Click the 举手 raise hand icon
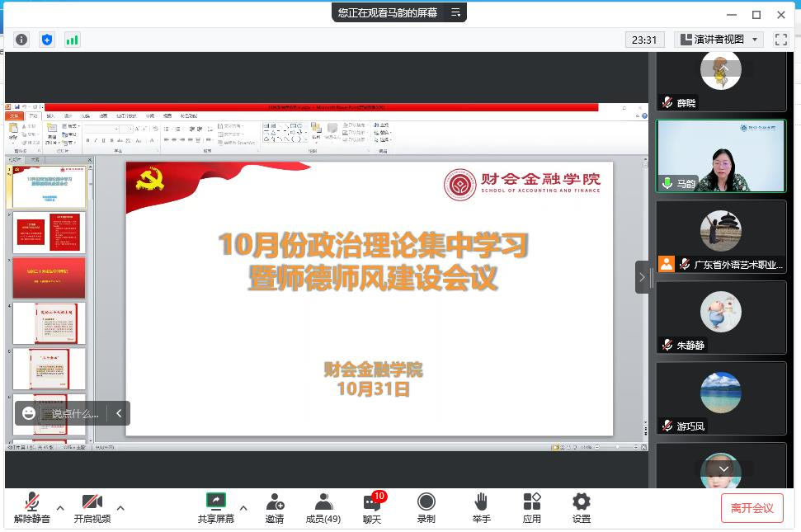 (481, 507)
